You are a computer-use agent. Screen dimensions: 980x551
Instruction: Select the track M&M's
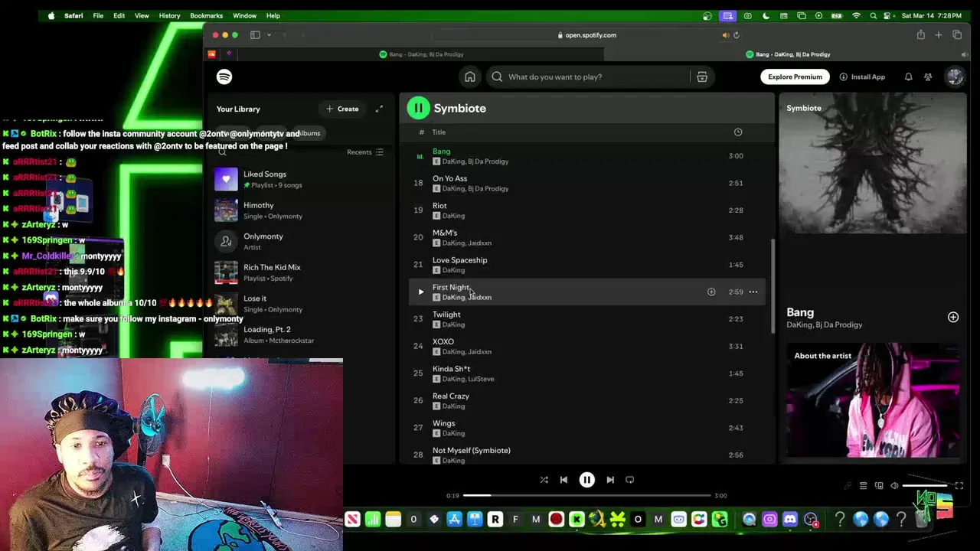(x=586, y=237)
